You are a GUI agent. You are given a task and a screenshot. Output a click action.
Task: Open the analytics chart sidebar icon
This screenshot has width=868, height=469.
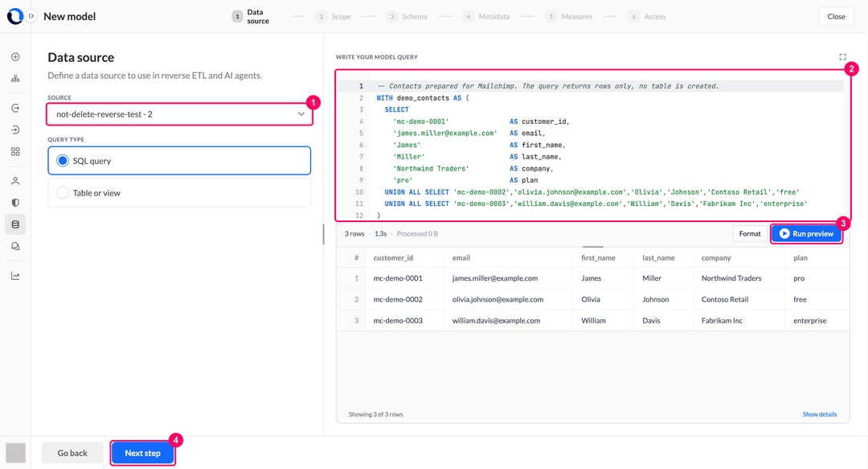pyautogui.click(x=15, y=275)
